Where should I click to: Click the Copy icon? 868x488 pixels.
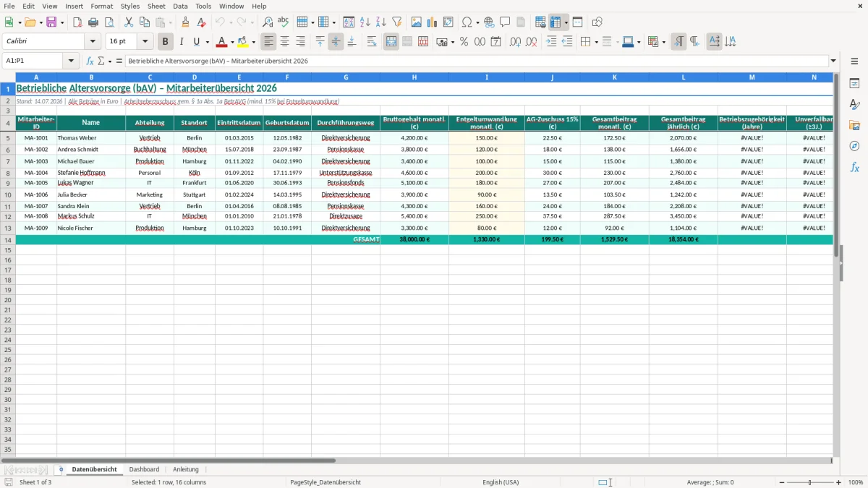145,22
